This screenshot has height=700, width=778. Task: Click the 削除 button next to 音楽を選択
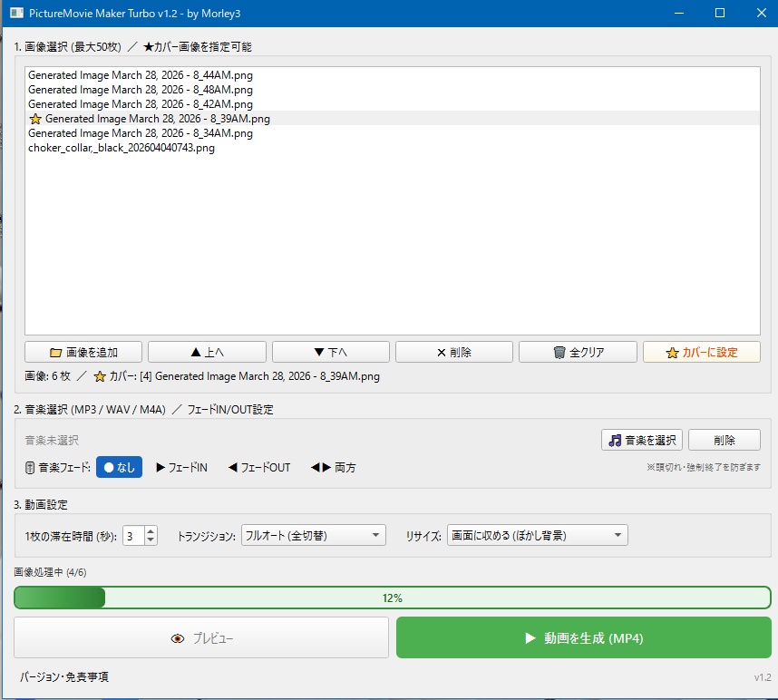(724, 440)
